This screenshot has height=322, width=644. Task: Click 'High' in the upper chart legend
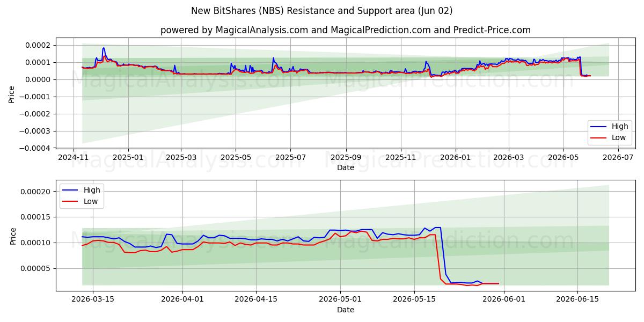[x=620, y=127]
